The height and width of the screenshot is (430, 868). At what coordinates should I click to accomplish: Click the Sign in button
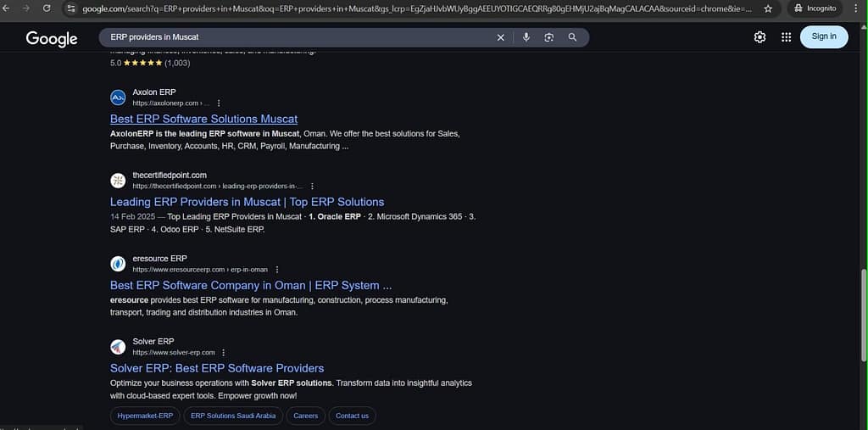point(824,36)
